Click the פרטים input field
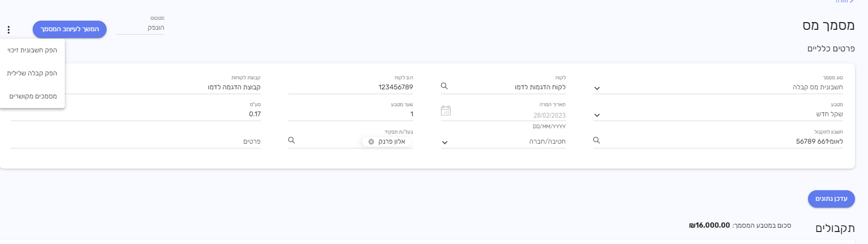 coord(136,142)
